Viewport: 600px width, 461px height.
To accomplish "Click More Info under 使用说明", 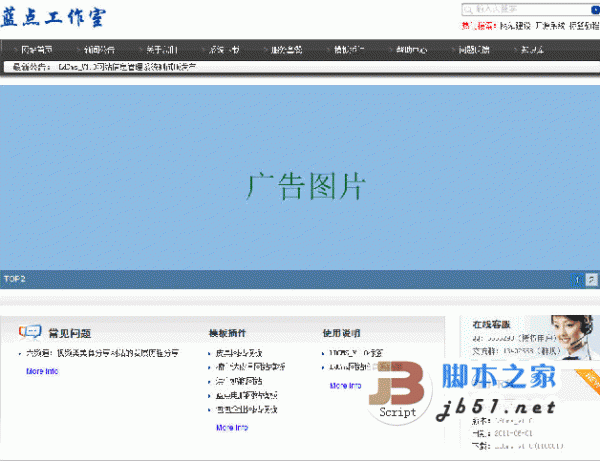I will [346, 386].
